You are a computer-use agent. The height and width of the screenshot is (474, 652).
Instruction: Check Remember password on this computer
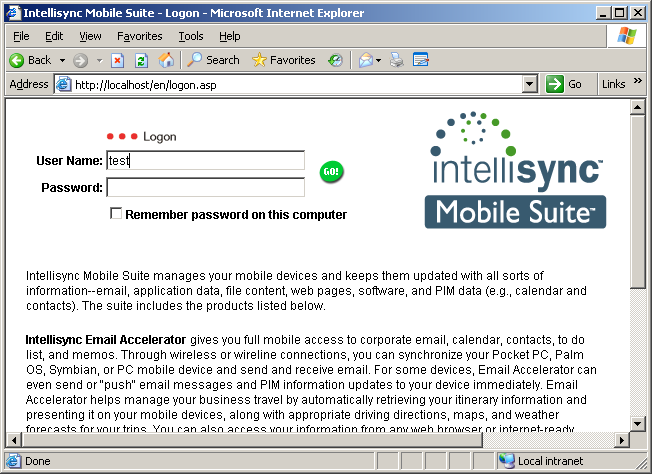click(x=116, y=213)
